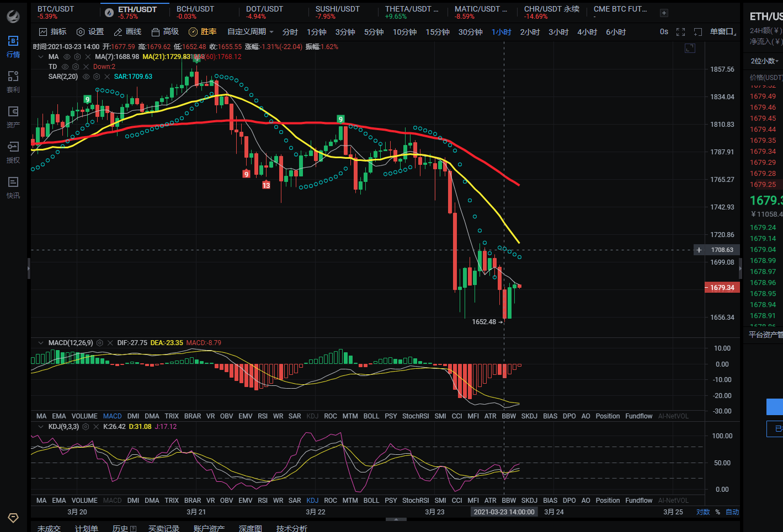
Task: Select the 分时 time-sharing view
Action: pyautogui.click(x=290, y=32)
